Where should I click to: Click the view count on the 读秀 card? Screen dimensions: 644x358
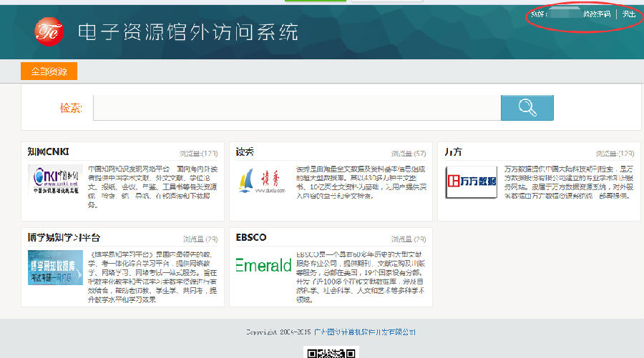pos(409,154)
